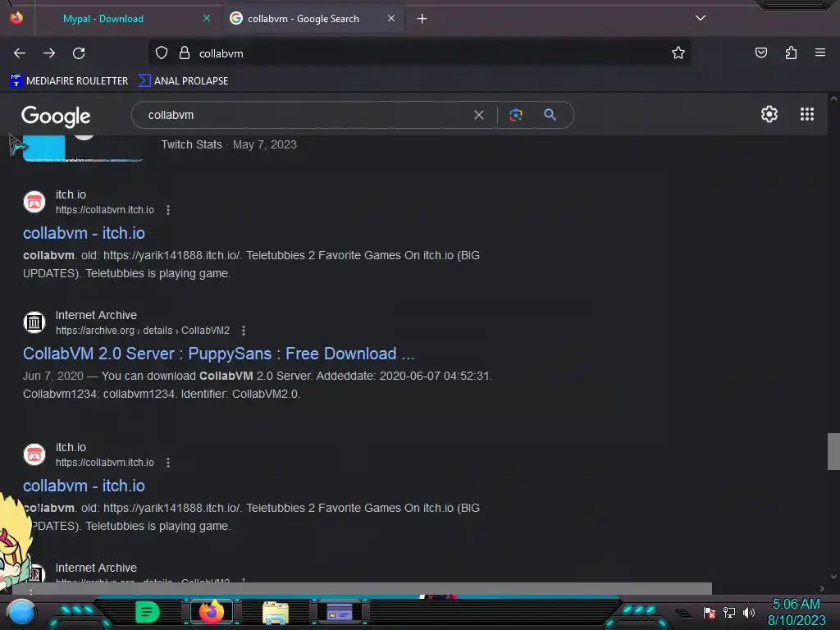Open the extensions puzzle icon
840x630 pixels.
pos(791,52)
